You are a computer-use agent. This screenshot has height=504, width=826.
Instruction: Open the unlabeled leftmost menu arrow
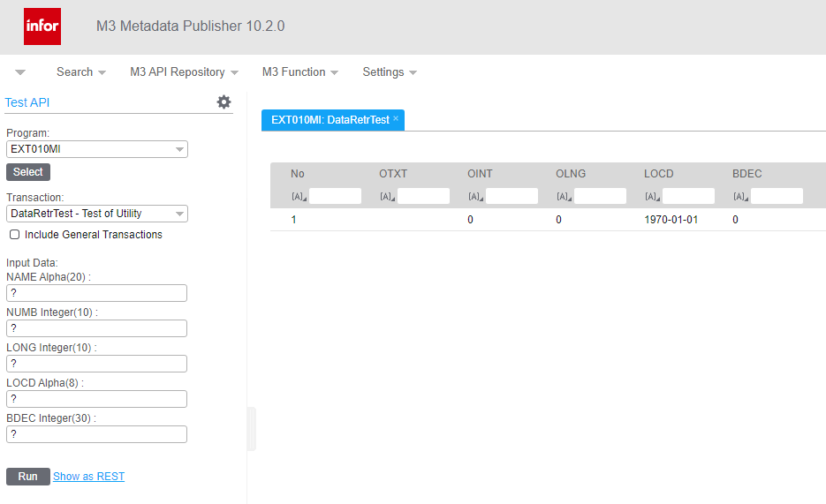point(20,72)
